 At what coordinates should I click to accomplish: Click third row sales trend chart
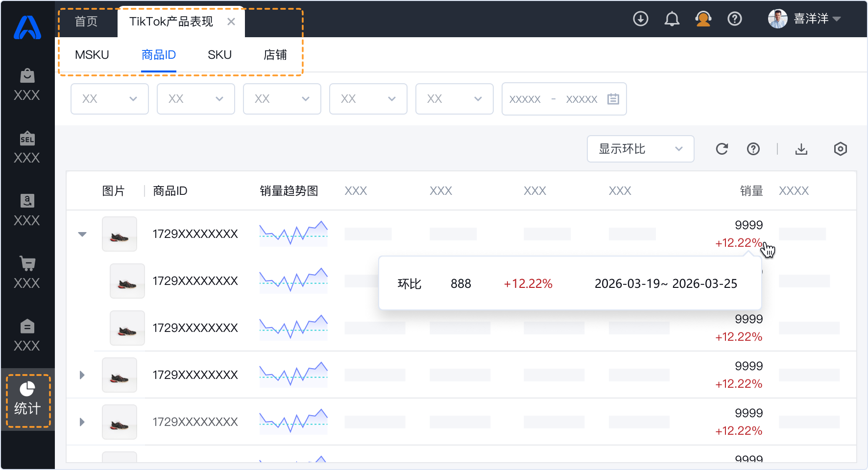[293, 327]
